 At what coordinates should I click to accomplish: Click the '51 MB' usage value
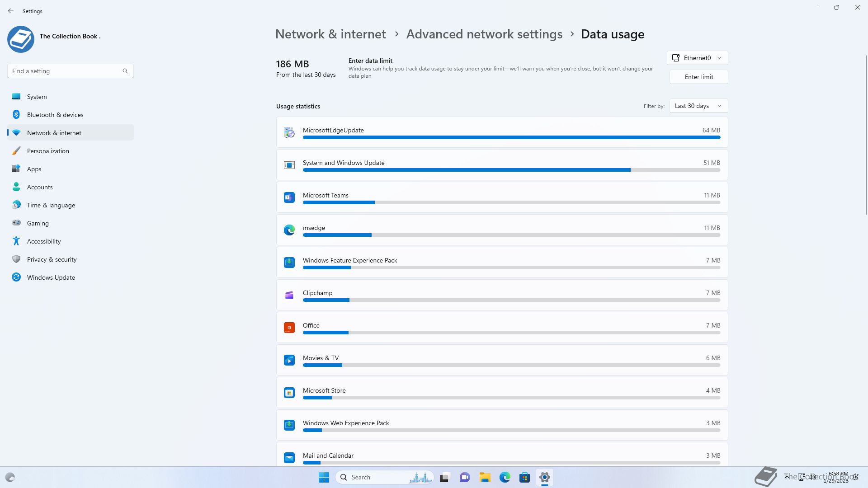pos(712,163)
